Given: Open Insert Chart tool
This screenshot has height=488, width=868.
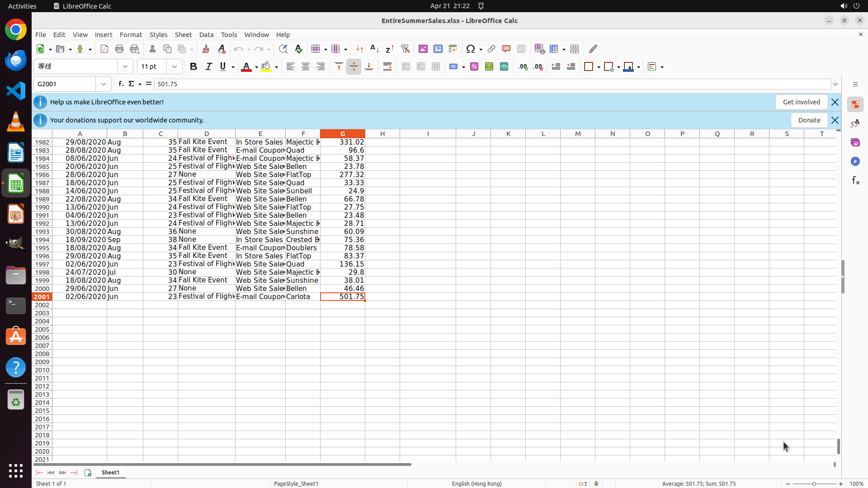Looking at the screenshot, I should [438, 49].
